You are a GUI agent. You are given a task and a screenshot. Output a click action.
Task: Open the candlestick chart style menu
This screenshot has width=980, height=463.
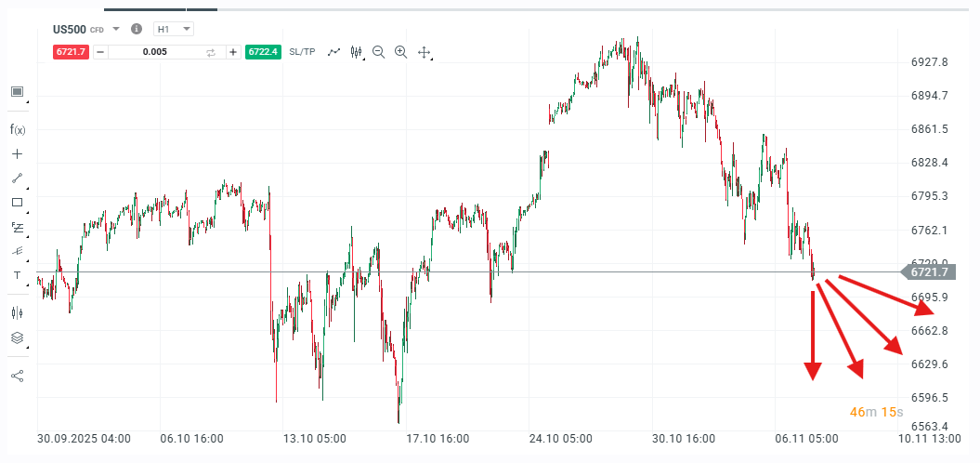(x=357, y=52)
